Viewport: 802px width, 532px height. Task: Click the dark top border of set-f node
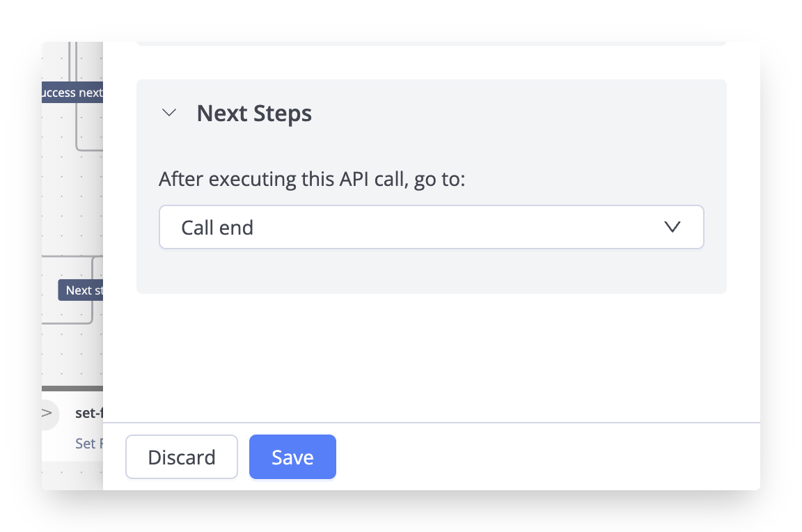click(x=72, y=388)
